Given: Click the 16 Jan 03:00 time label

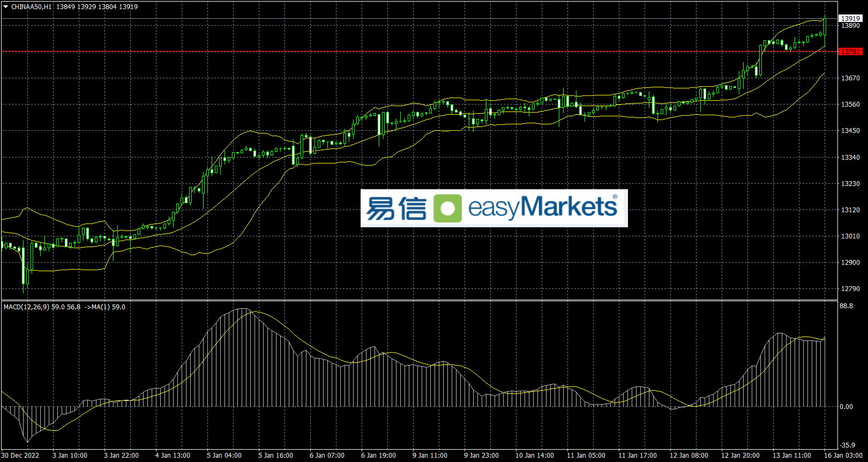Looking at the screenshot, I should [843, 456].
